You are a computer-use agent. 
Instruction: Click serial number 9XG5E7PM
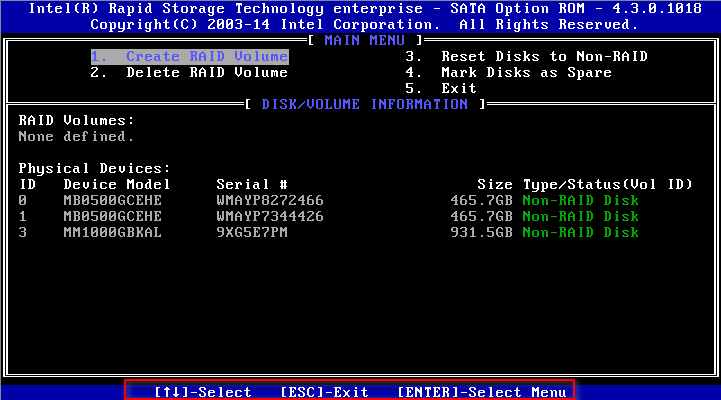click(x=252, y=233)
